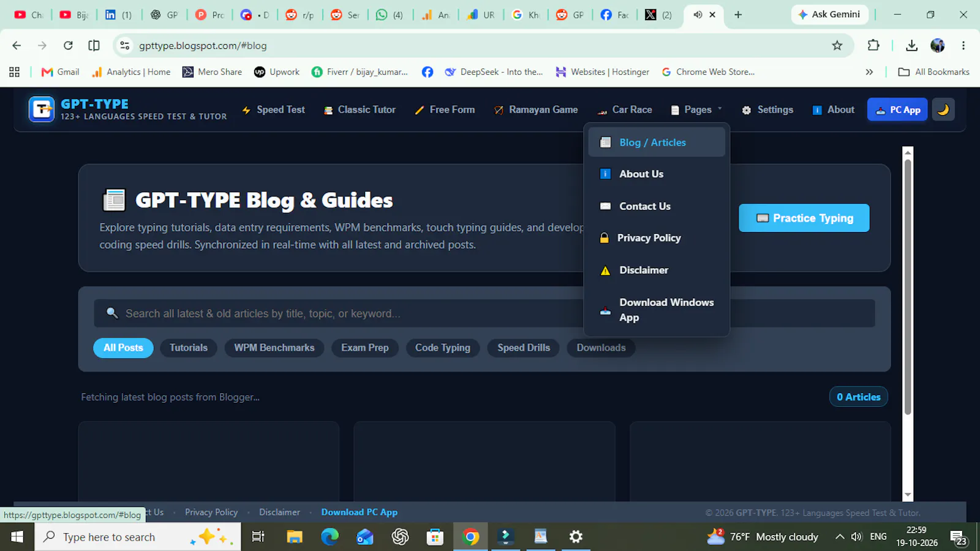This screenshot has width=980, height=551.
Task: Filter posts by Tutorials
Action: [189, 348]
